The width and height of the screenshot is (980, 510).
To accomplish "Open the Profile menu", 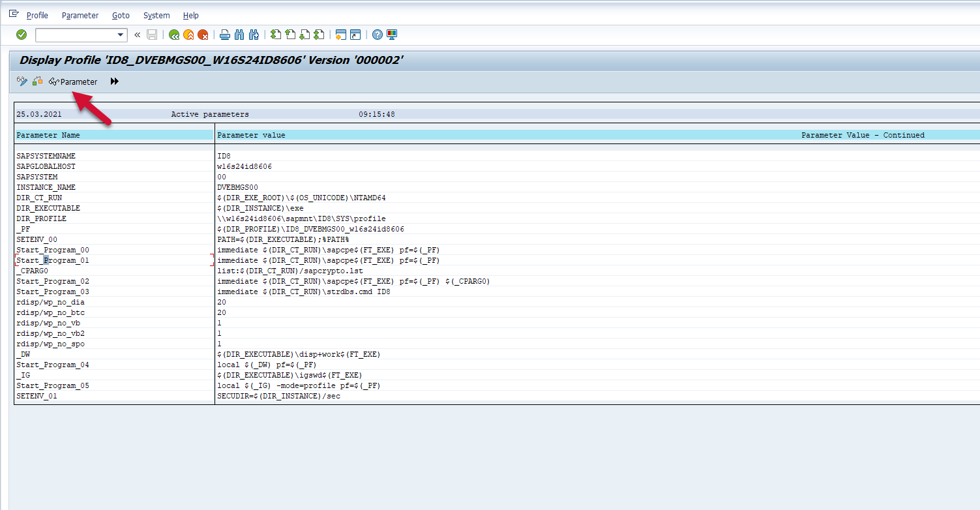I will (37, 16).
